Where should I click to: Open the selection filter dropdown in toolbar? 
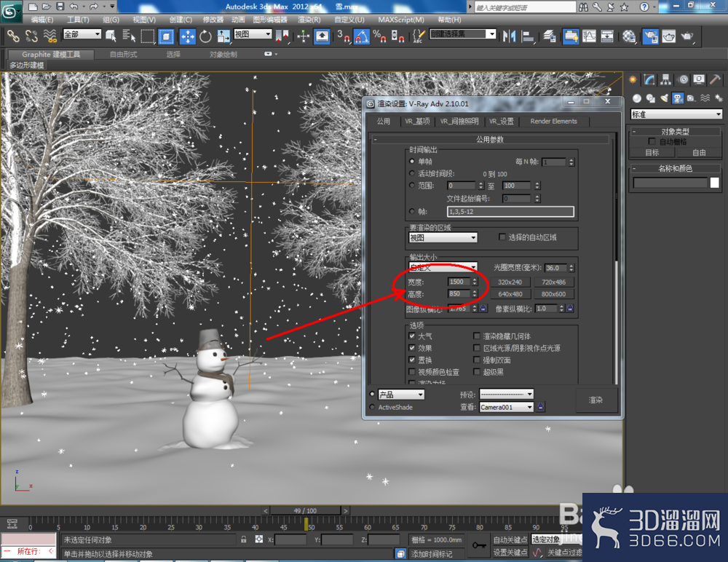click(x=82, y=34)
